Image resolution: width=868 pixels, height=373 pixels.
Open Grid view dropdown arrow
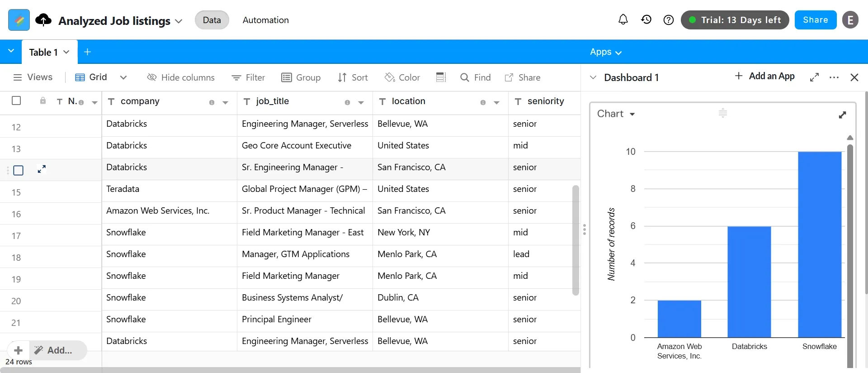point(123,77)
